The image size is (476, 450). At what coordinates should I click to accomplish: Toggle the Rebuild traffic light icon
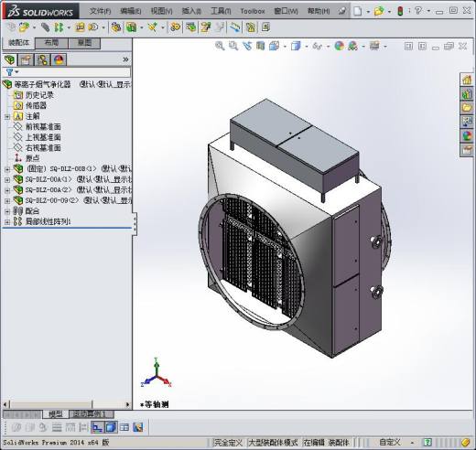coord(400,11)
